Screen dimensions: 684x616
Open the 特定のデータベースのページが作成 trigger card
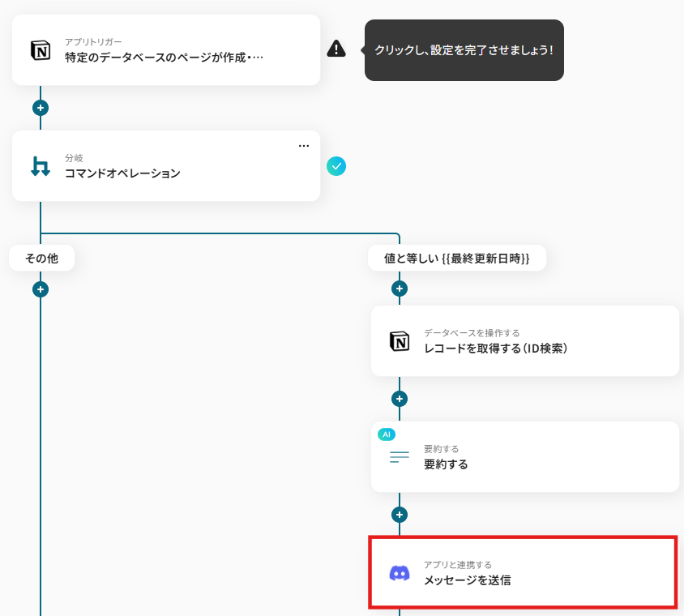pos(166,50)
